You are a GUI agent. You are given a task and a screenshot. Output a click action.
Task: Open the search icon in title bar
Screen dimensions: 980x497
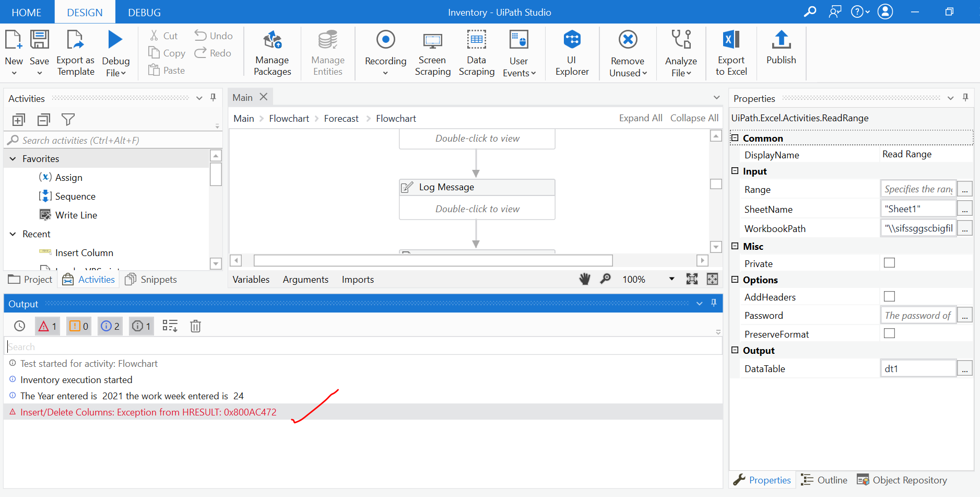[810, 11]
